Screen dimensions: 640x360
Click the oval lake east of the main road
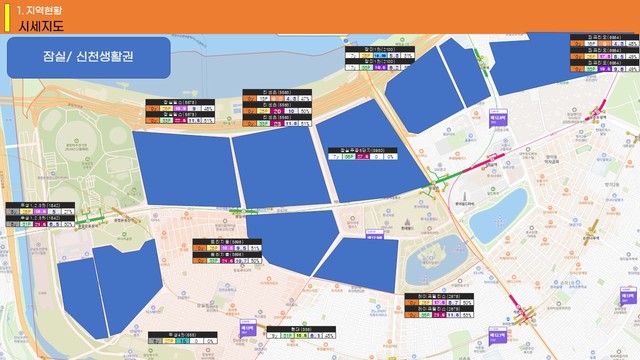(x=497, y=216)
